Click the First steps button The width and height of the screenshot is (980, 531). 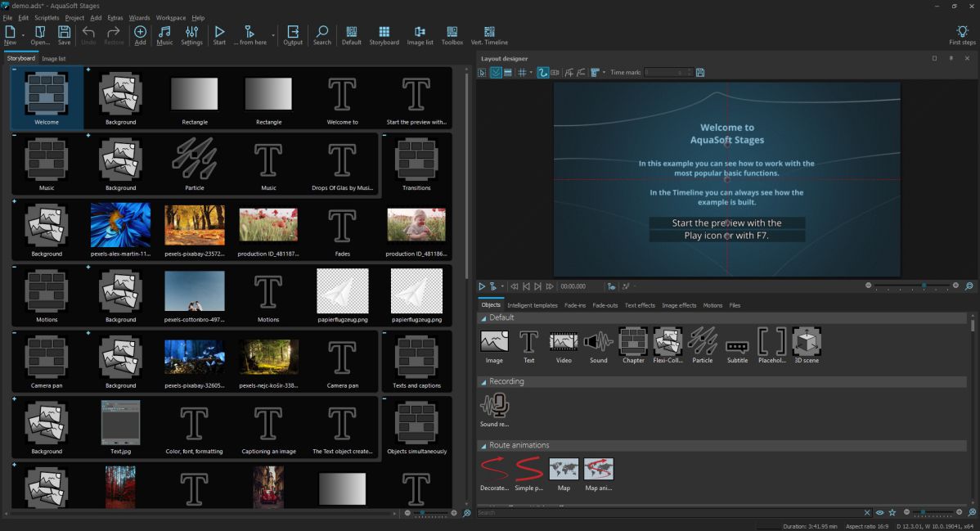[x=962, y=34]
